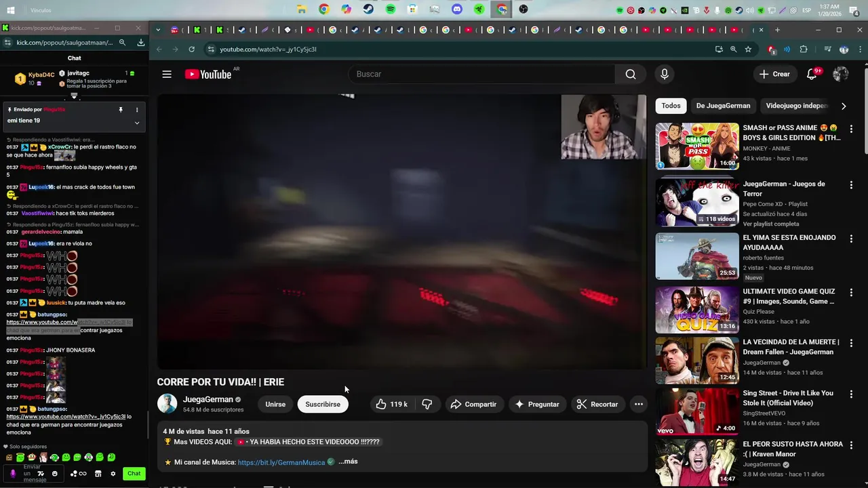
Task: Launch OBS Studio from the taskbar
Action: 524,9
